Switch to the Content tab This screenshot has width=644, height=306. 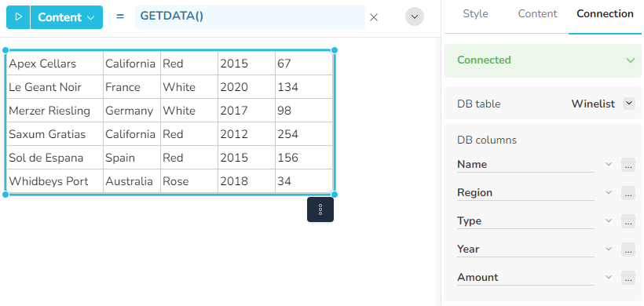click(537, 13)
